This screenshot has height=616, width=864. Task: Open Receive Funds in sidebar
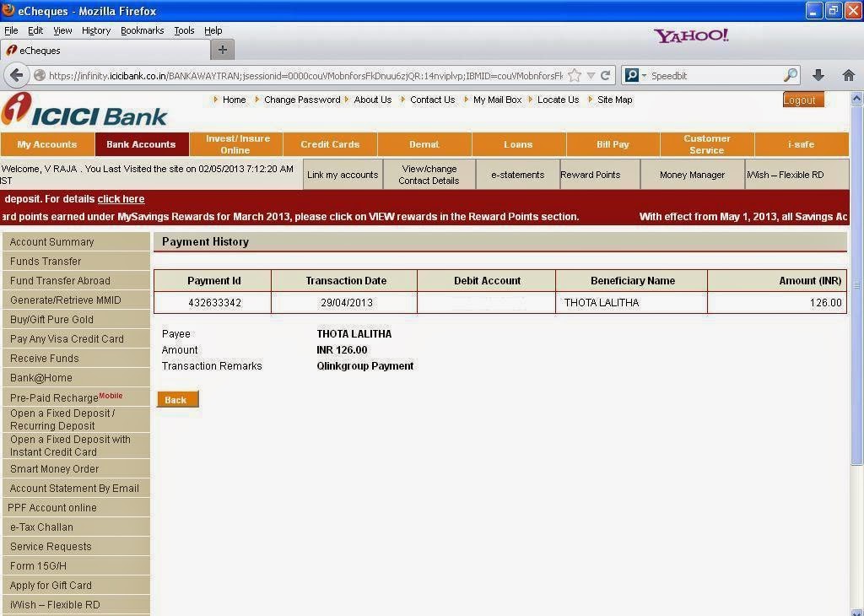tap(76, 358)
